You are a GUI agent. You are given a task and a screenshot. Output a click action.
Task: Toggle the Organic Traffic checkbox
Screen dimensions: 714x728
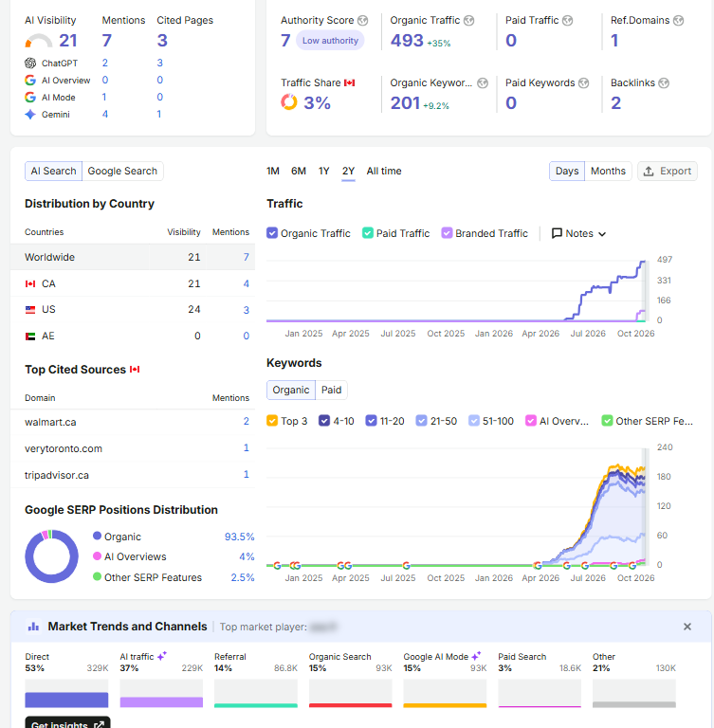272,233
